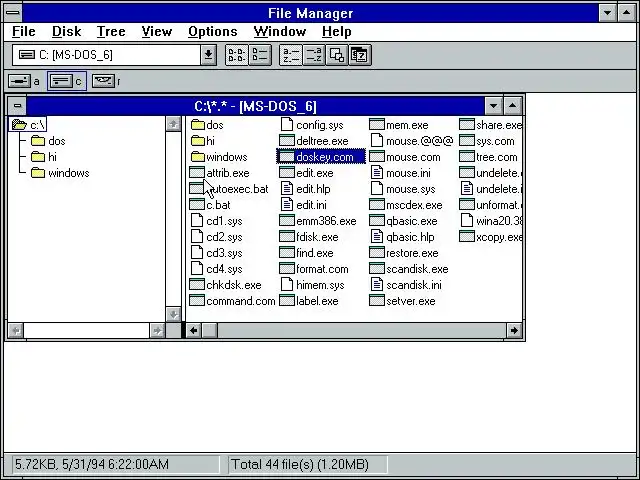
Task: Click tree pane horizontal scroll left arrow
Action: tap(16, 330)
